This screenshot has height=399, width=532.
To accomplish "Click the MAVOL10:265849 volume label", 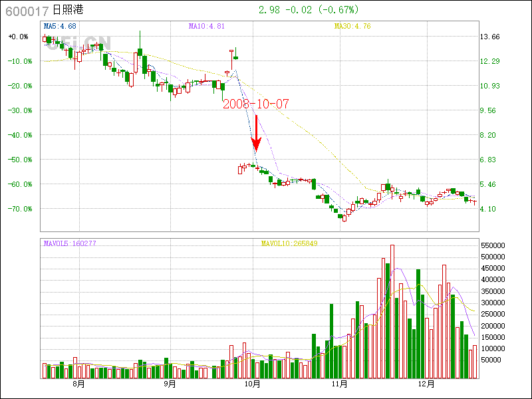I will coord(289,243).
